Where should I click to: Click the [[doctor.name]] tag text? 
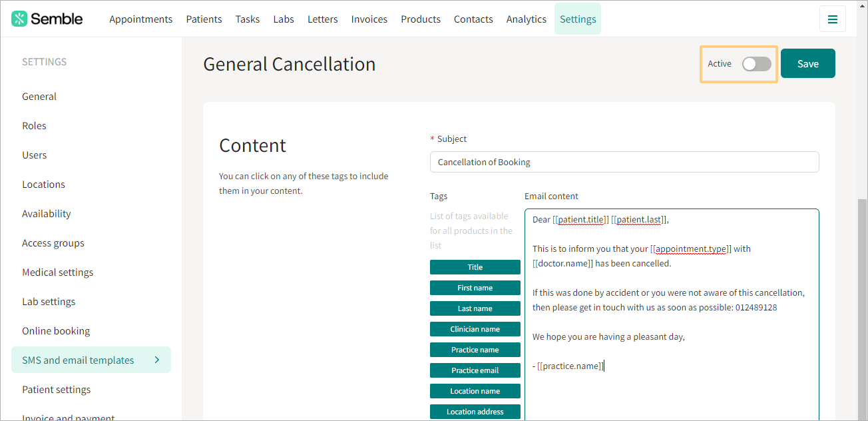[562, 263]
